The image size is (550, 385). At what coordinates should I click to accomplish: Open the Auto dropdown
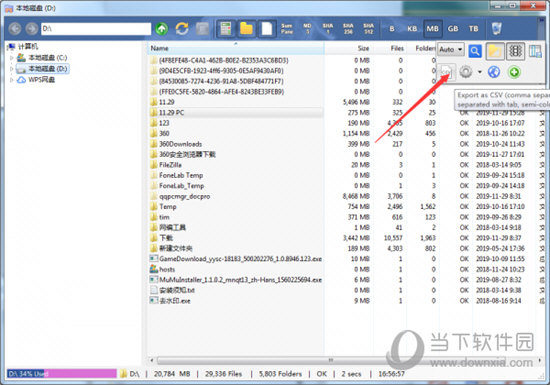tap(451, 49)
